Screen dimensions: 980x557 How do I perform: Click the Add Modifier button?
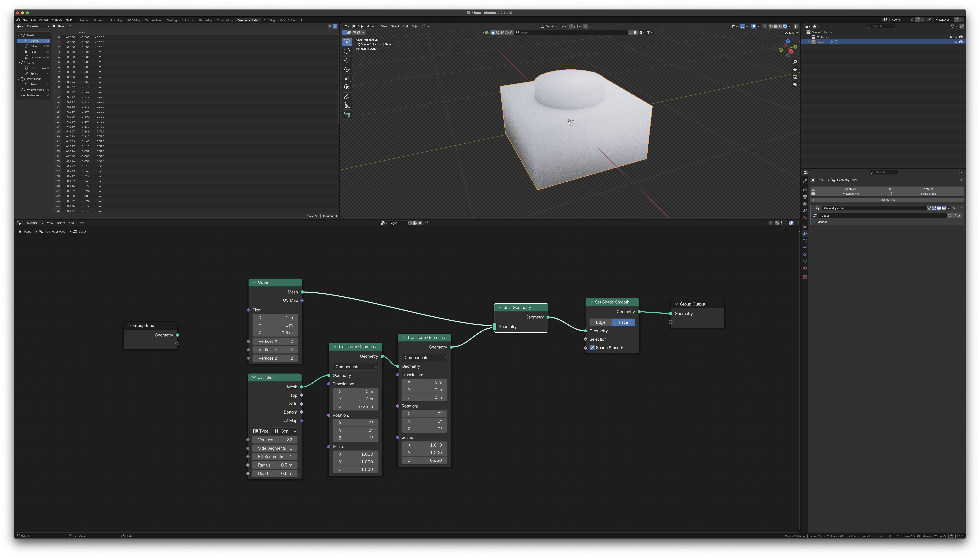point(887,200)
